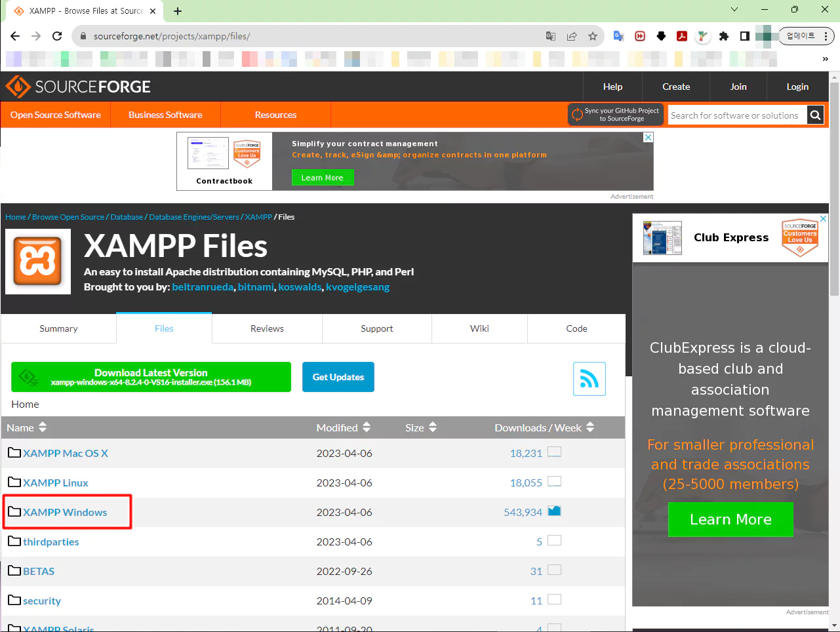This screenshot has width=840, height=632.
Task: Click the browser Back arrow
Action: (x=15, y=36)
